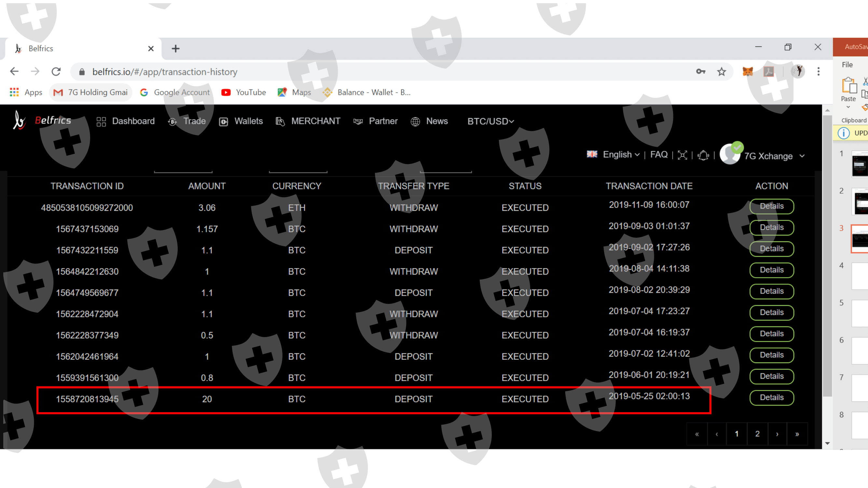The width and height of the screenshot is (868, 488).
Task: Open the Chrome three-dot menu
Action: pyautogui.click(x=818, y=71)
